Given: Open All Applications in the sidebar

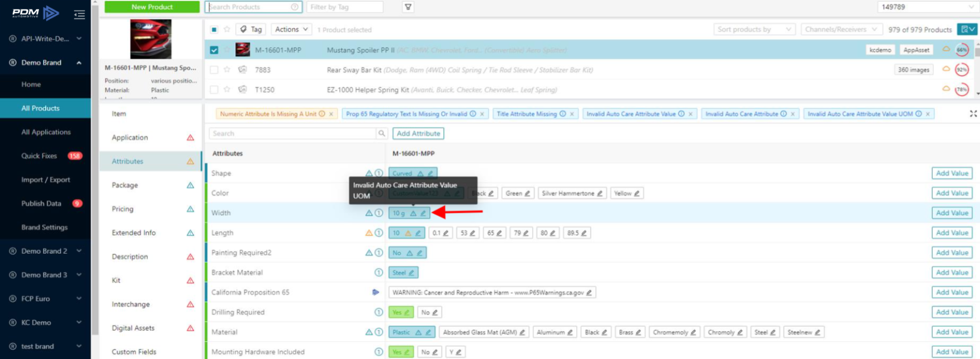Looking at the screenshot, I should click(x=45, y=132).
